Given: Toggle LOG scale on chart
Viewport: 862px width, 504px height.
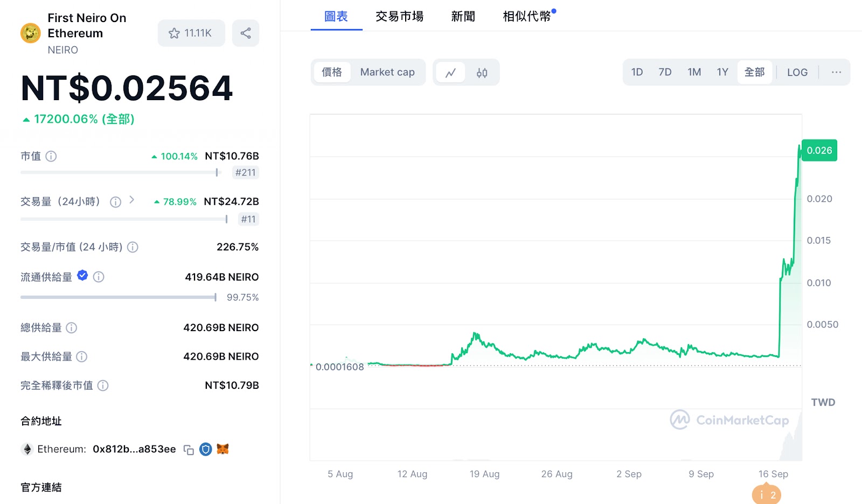Looking at the screenshot, I should 797,72.
